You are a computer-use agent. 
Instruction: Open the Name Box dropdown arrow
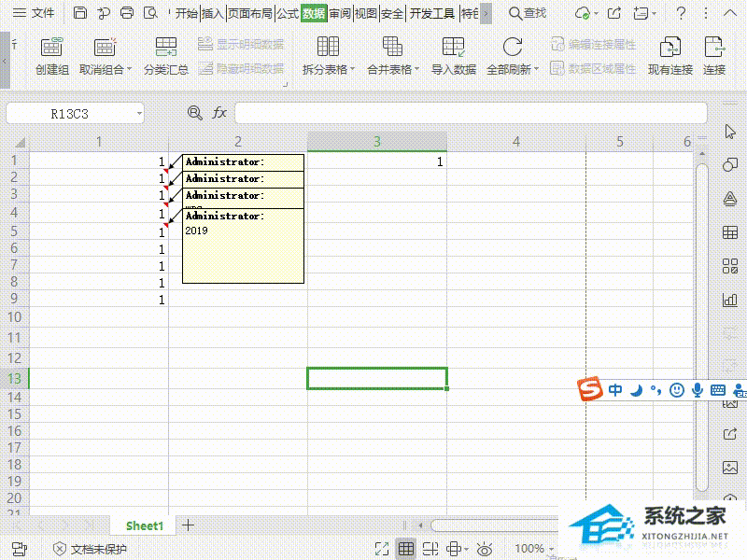coord(139,113)
